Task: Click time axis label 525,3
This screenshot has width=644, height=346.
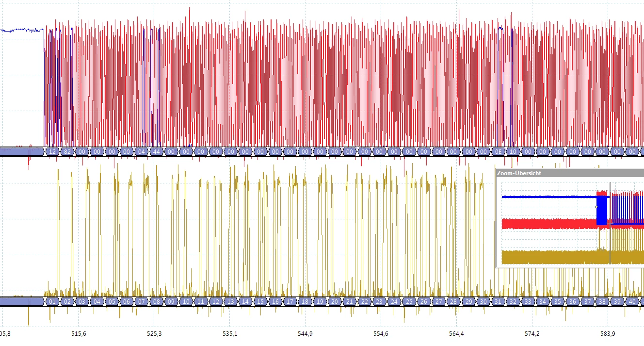Action: click(x=154, y=334)
